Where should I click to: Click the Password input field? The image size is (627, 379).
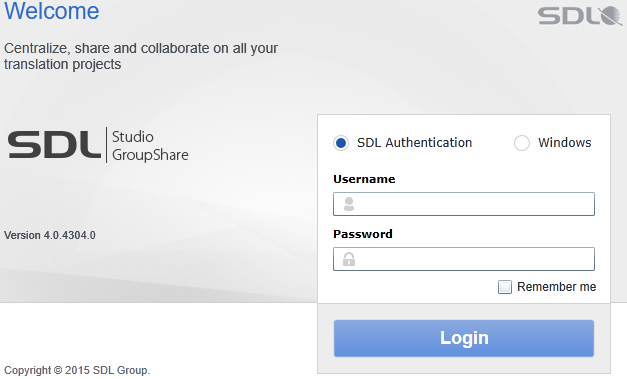pyautogui.click(x=464, y=259)
